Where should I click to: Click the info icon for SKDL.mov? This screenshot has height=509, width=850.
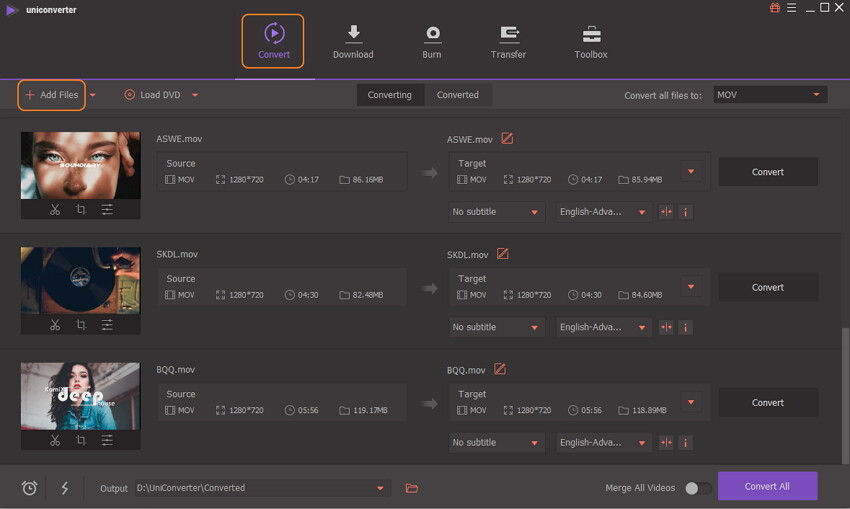click(x=685, y=327)
